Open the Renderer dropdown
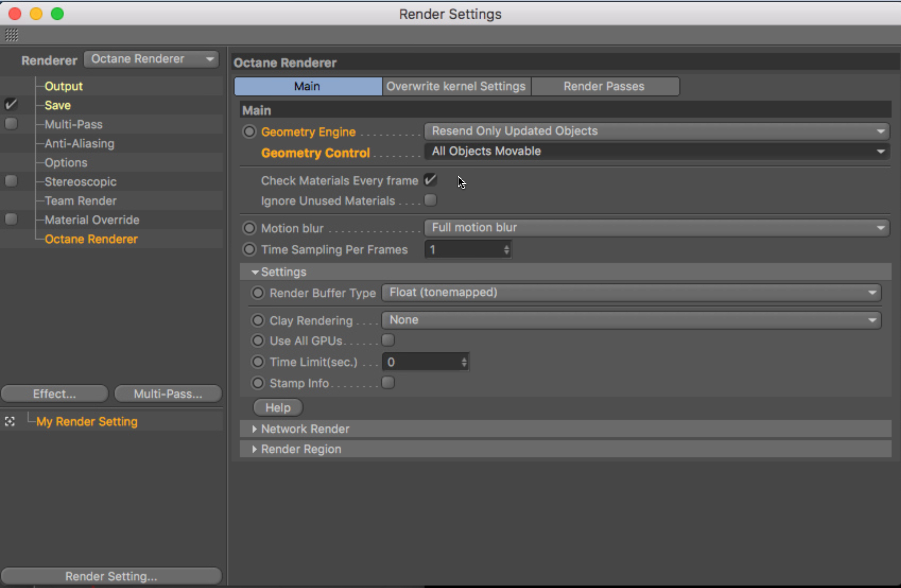The image size is (901, 588). click(151, 59)
